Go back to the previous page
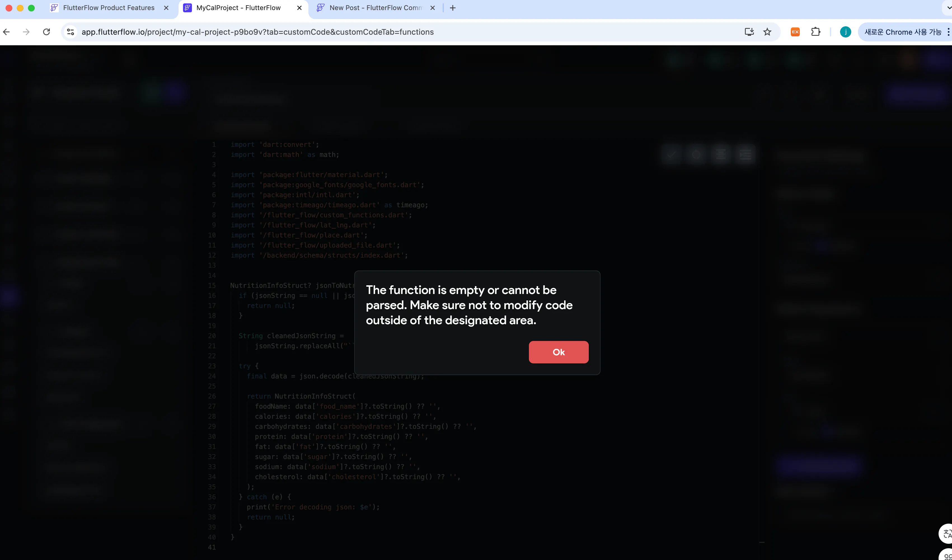The width and height of the screenshot is (952, 560). 6,32
